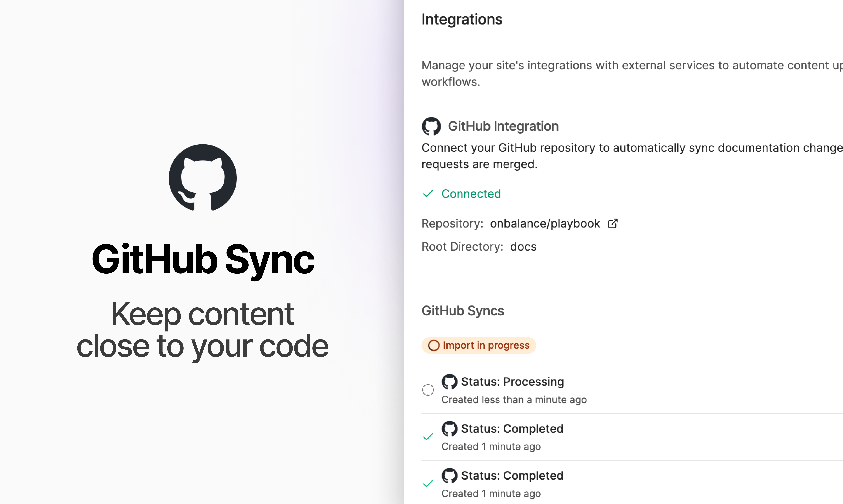Image resolution: width=843 pixels, height=504 pixels.
Task: Open the external link icon next to onbalance/playbook
Action: click(x=613, y=223)
